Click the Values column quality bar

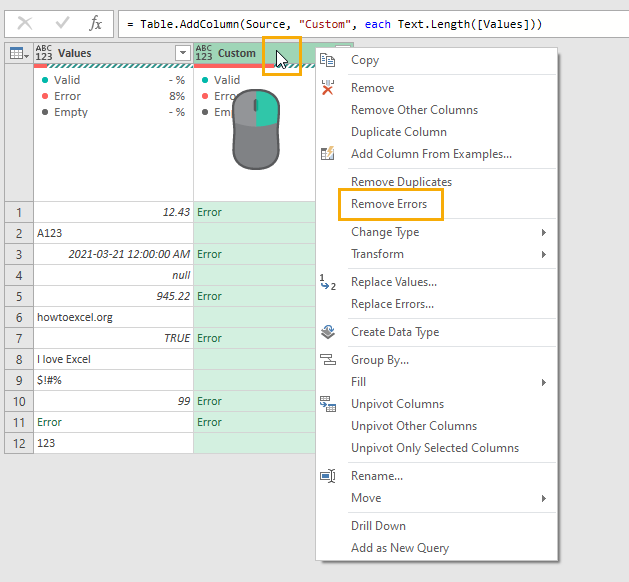[114, 66]
